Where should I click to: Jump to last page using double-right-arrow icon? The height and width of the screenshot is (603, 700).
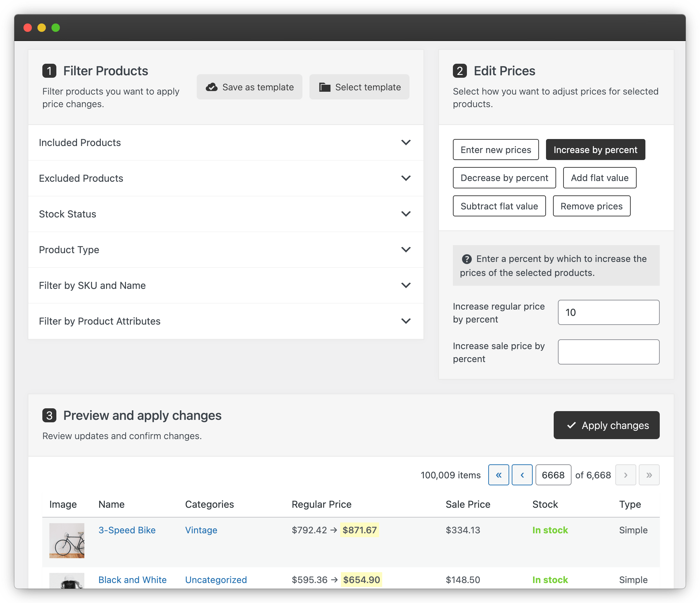point(649,475)
